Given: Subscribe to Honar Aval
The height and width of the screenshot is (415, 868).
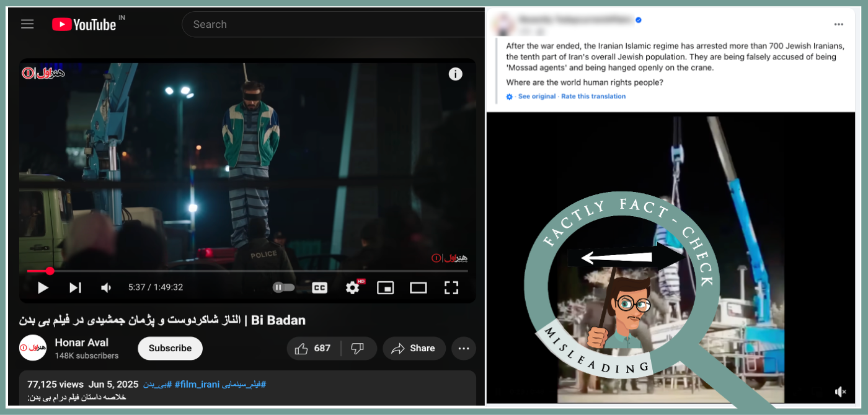Looking at the screenshot, I should pyautogui.click(x=170, y=348).
